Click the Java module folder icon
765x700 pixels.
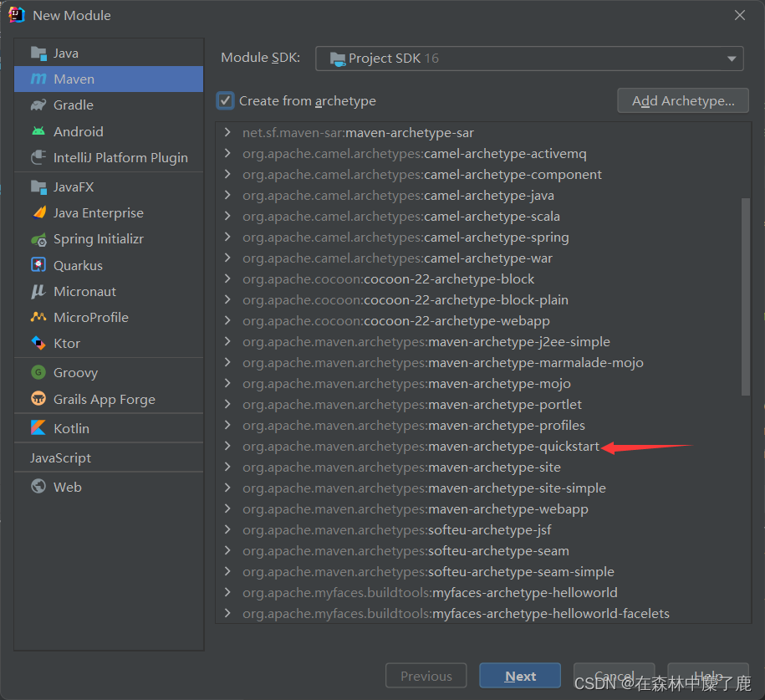click(38, 53)
